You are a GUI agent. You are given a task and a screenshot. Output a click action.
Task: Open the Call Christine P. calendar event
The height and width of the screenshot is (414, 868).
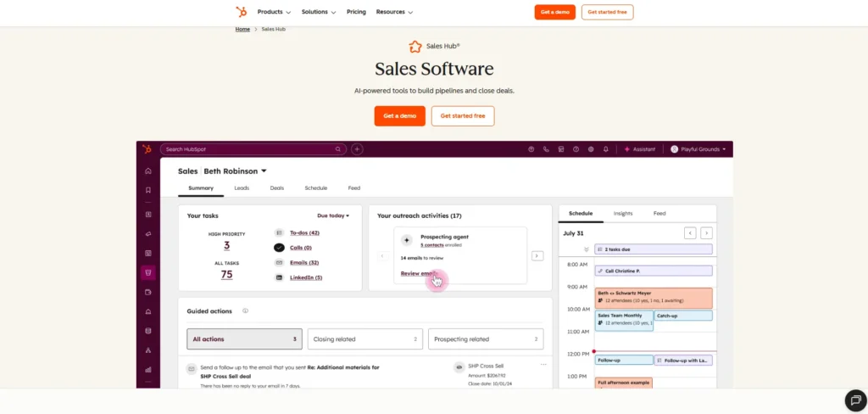(x=654, y=271)
